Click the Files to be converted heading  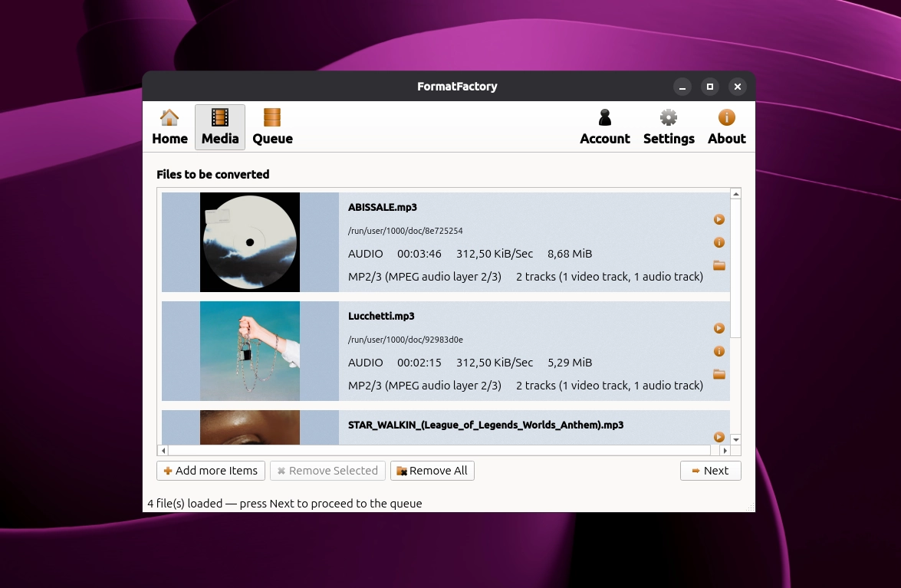pyautogui.click(x=212, y=175)
